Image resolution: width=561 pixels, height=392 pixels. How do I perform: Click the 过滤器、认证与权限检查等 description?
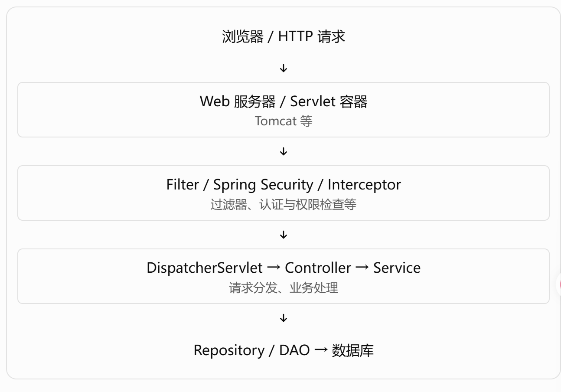click(x=284, y=204)
